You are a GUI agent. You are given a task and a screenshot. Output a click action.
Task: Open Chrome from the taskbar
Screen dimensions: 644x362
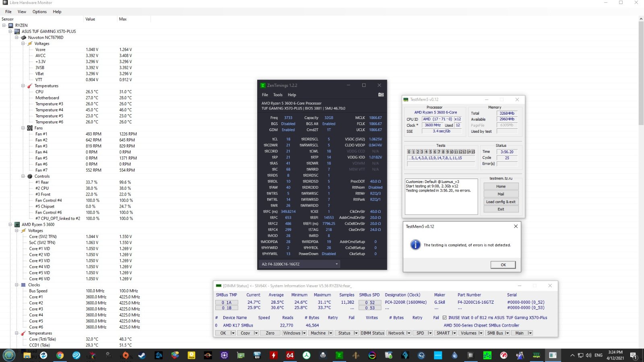pyautogui.click(x=60, y=355)
